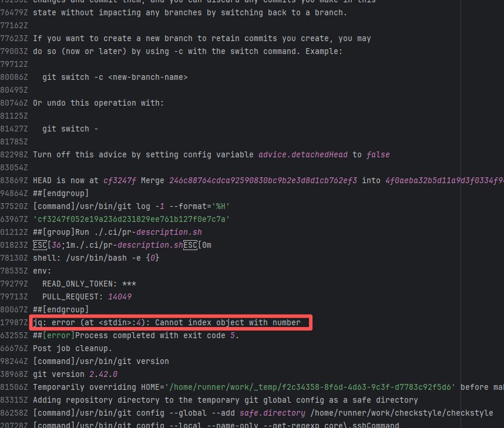Click the full commit hash 'cf3247f052e19...' line
Image resolution: width=504 pixels, height=428 pixels.
(131, 219)
